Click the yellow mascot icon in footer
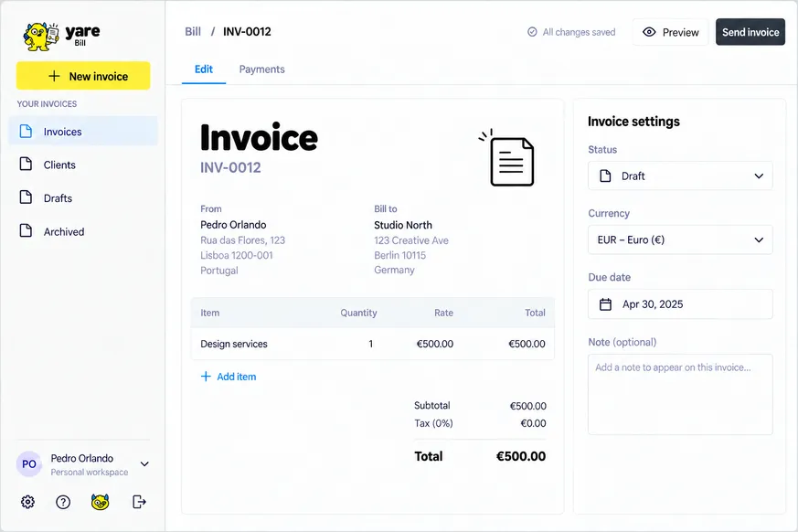Screen dimensions: 798x532 [101, 502]
